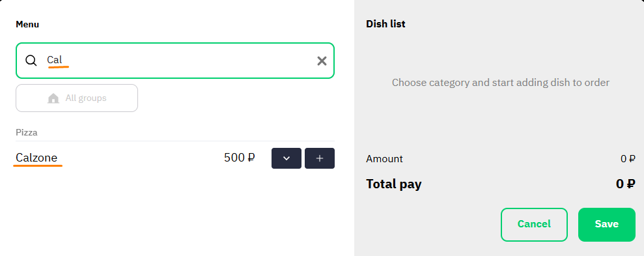Save the dish list order
This screenshot has width=644, height=256.
click(x=607, y=224)
